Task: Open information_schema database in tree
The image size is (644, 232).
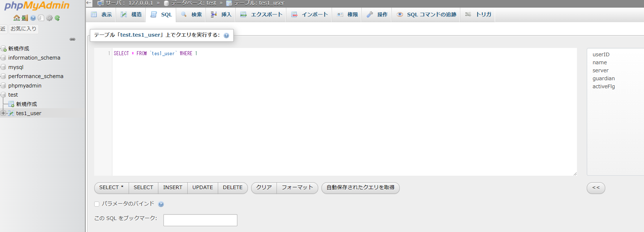Action: (x=34, y=58)
